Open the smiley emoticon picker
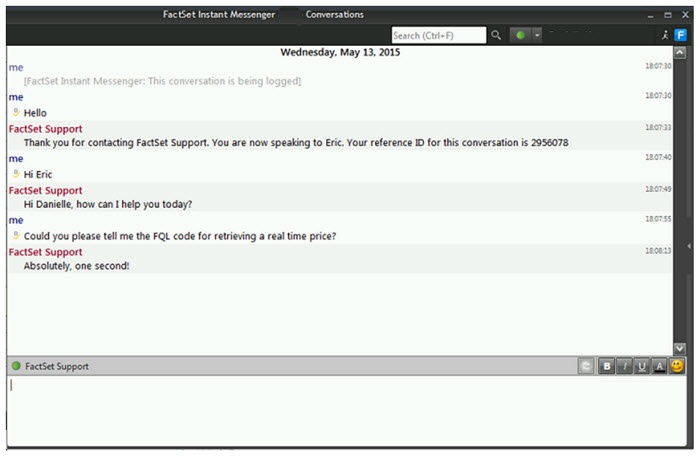The image size is (700, 456). coord(677,366)
